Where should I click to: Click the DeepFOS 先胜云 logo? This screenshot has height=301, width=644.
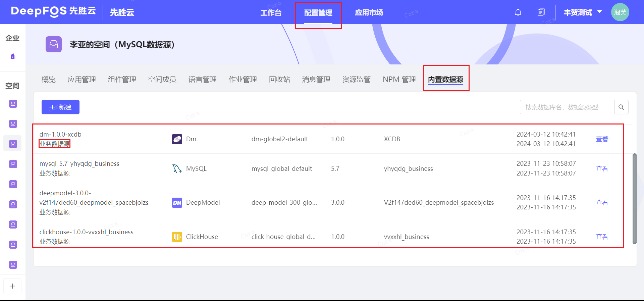[53, 11]
